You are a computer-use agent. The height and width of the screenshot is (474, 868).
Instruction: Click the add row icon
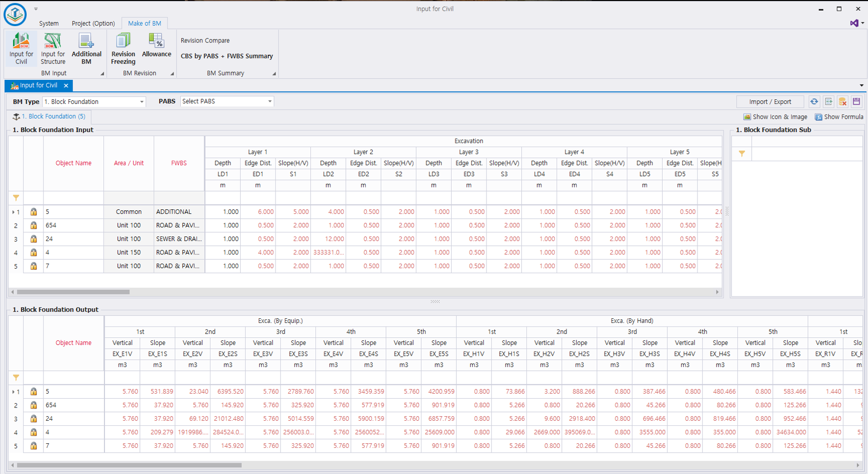click(828, 102)
